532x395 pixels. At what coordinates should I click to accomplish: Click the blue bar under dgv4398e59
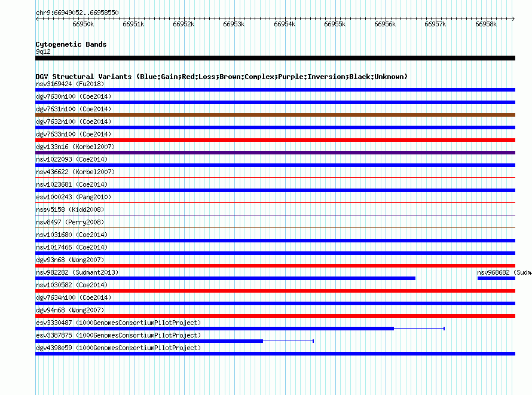coord(275,354)
